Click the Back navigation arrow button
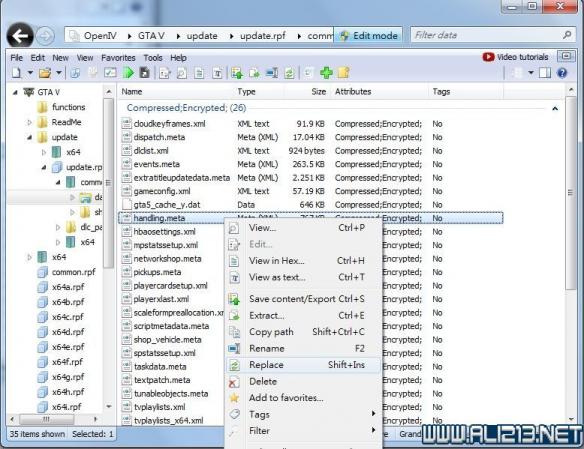The height and width of the screenshot is (449, 584). pyautogui.click(x=20, y=36)
